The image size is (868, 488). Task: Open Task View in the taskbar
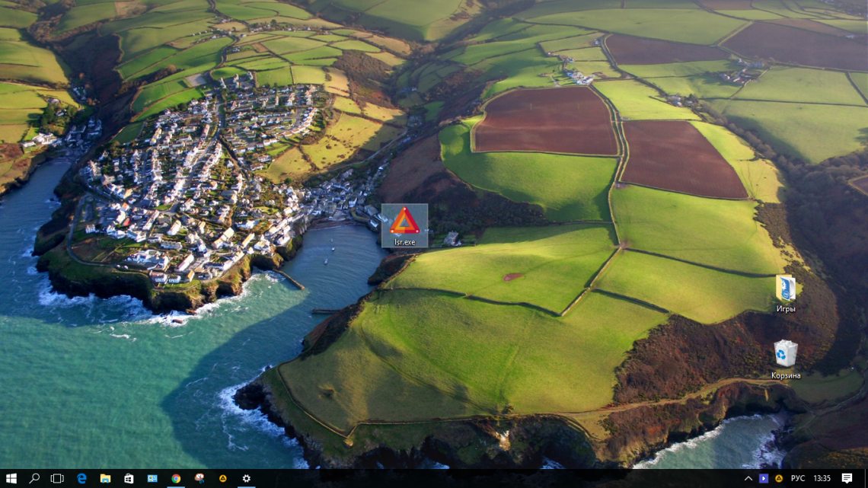click(x=57, y=479)
